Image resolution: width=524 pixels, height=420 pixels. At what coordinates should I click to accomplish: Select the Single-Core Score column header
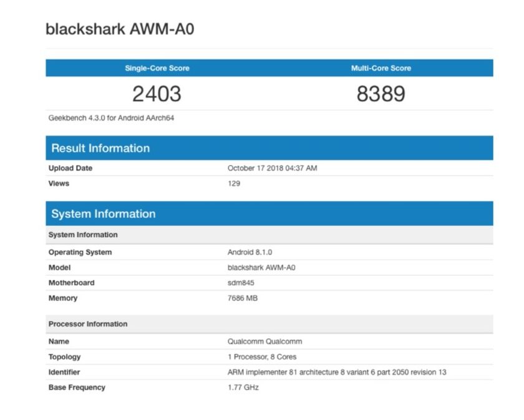point(157,68)
